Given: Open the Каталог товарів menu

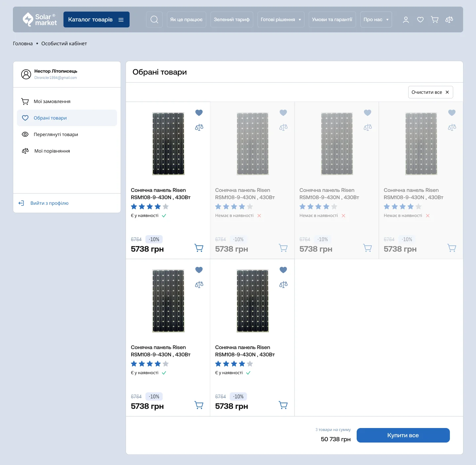Looking at the screenshot, I should pyautogui.click(x=97, y=19).
